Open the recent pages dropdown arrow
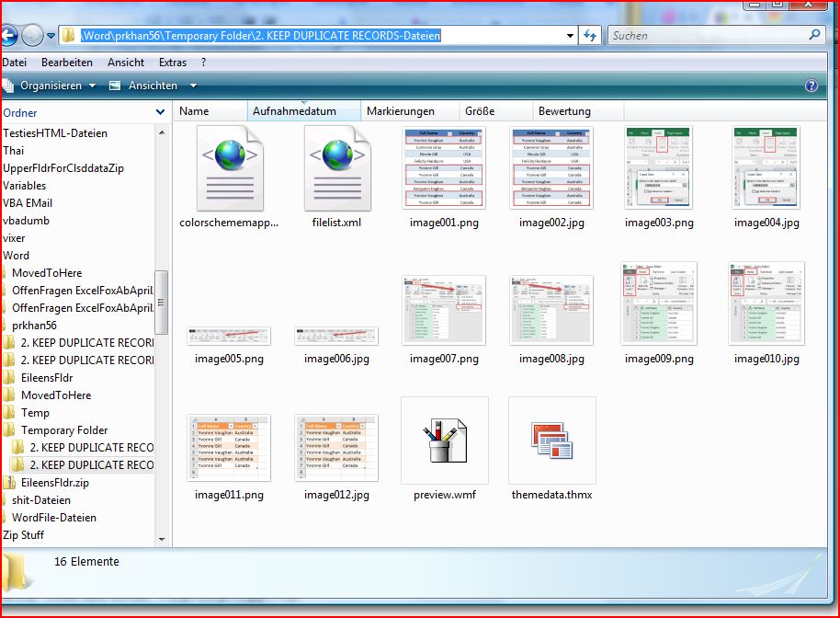Viewport: 840px width, 618px height. (x=51, y=36)
